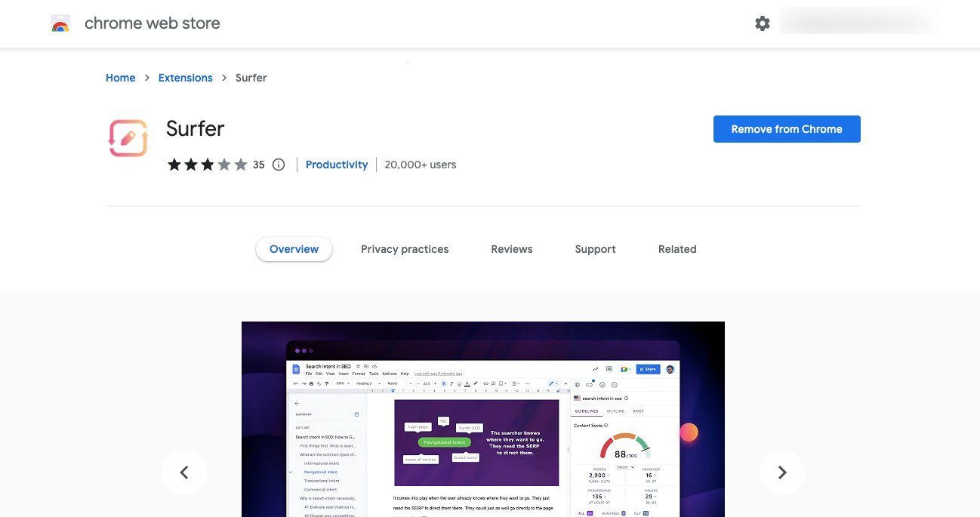Switch to Privacy practices tab
Screen dimensions: 980x517
click(405, 249)
